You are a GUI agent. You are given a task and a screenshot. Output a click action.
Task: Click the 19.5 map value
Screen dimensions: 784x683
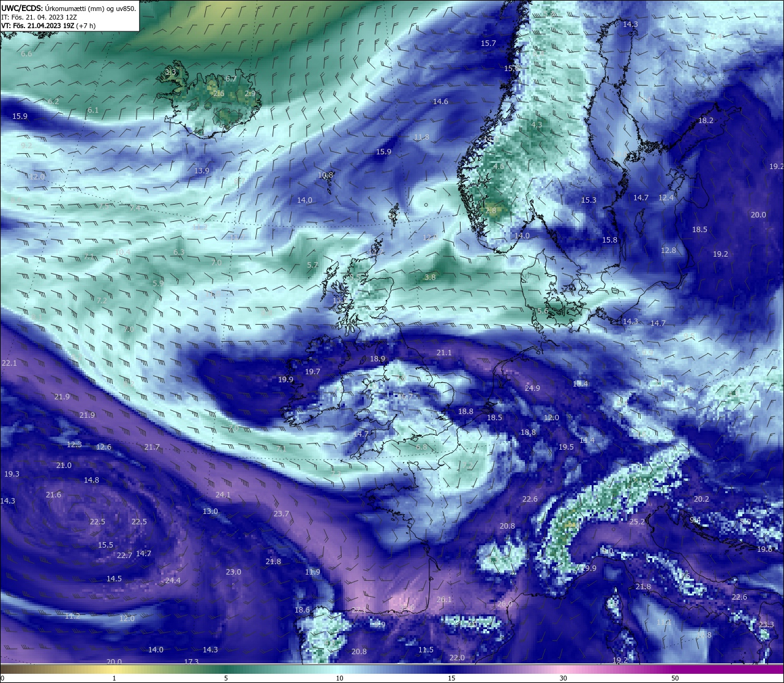[566, 447]
